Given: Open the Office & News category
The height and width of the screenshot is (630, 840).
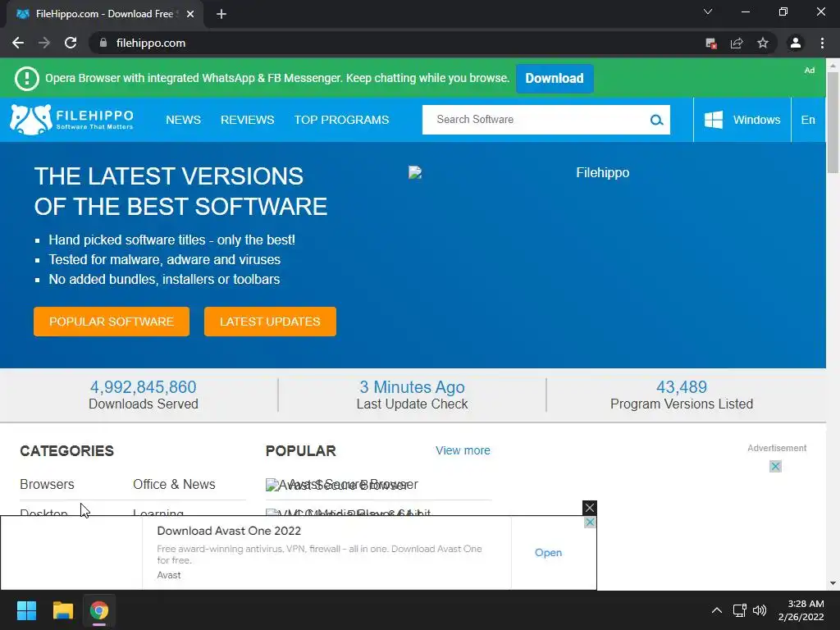Looking at the screenshot, I should [x=174, y=484].
